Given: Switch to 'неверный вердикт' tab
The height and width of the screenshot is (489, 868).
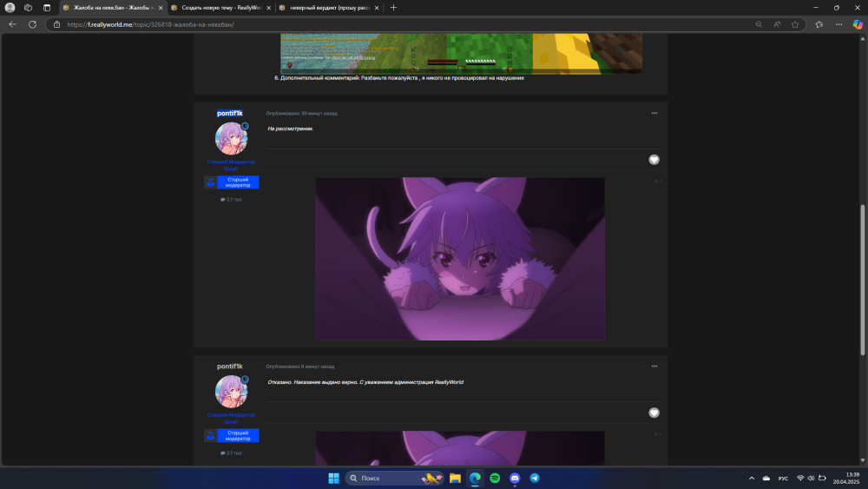Looking at the screenshot, I should [x=327, y=8].
